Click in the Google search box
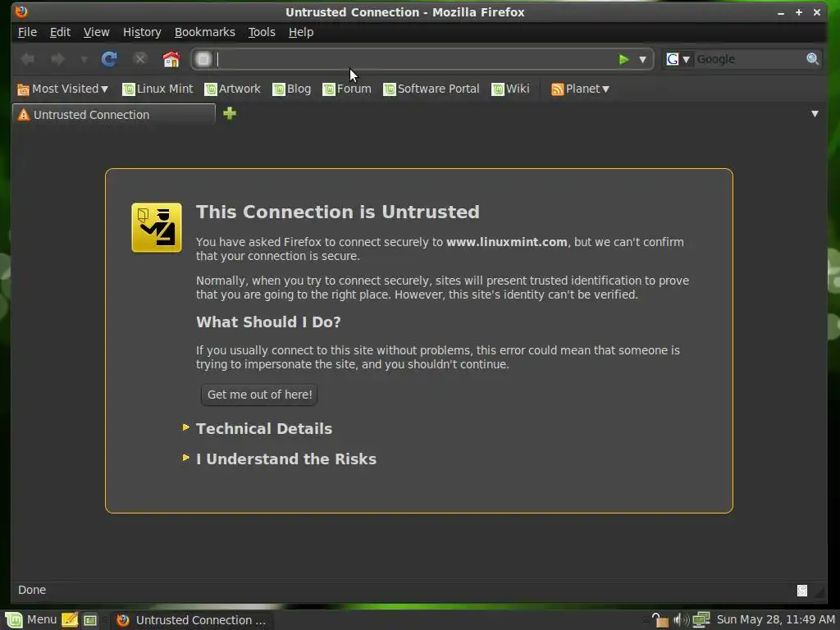840x630 pixels. 749,59
